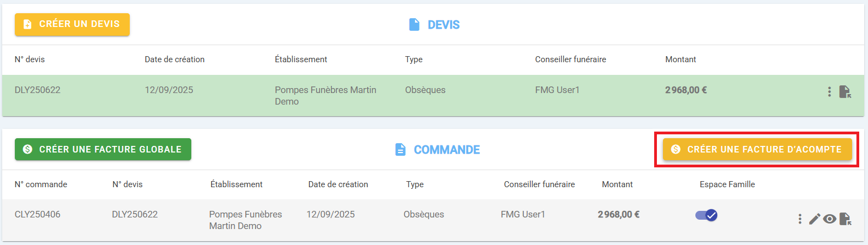Click the Date de création header in the Commande table
Image resolution: width=868 pixels, height=245 pixels.
click(x=338, y=184)
